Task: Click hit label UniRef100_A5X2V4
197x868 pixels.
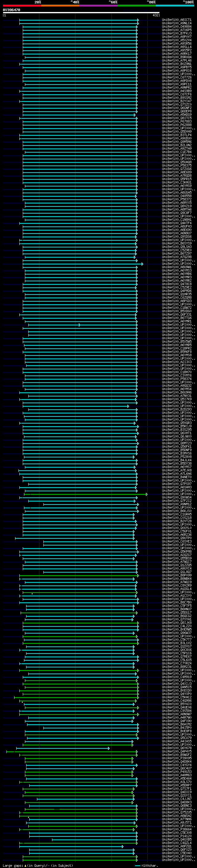Action: [177, 40]
